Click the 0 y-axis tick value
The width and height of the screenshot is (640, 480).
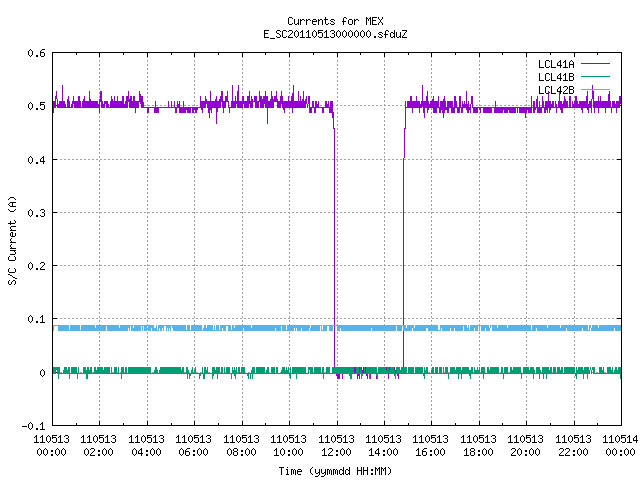(42, 373)
